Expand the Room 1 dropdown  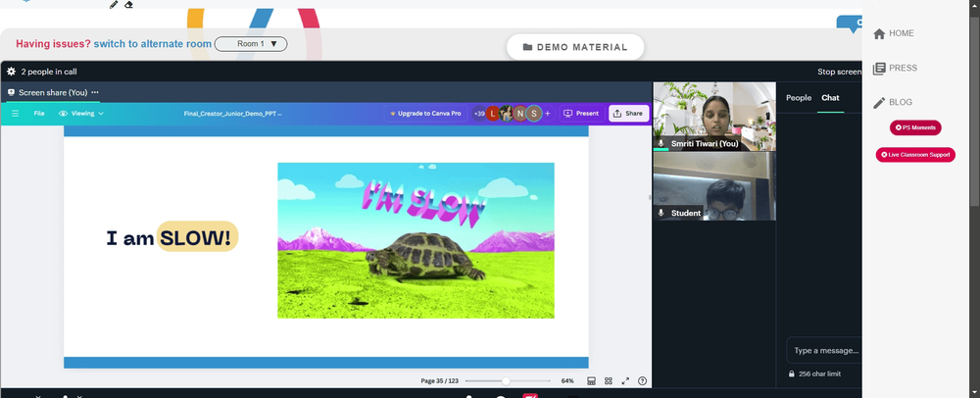(251, 44)
